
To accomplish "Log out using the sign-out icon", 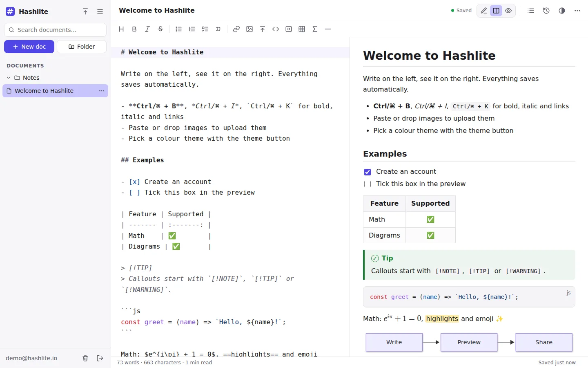I will pos(100,358).
